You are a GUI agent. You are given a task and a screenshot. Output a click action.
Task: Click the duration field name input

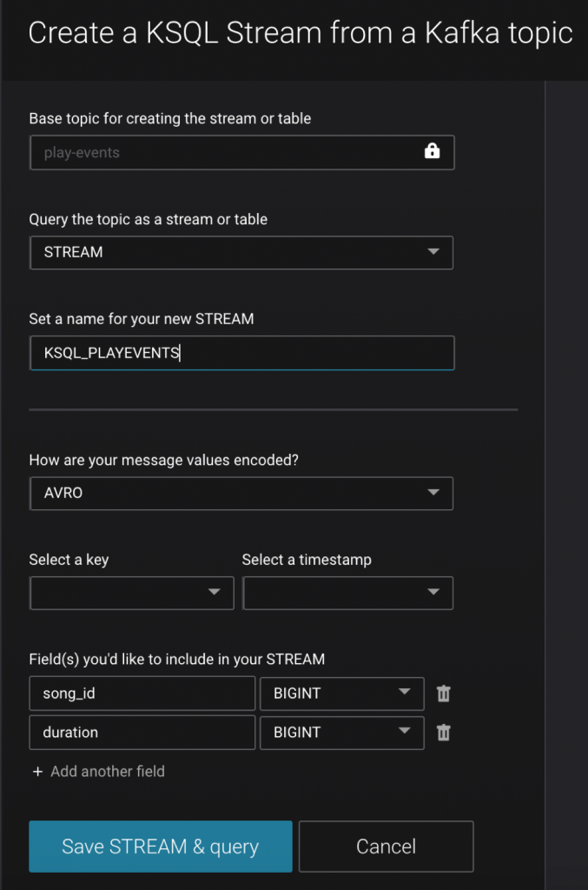coord(142,733)
